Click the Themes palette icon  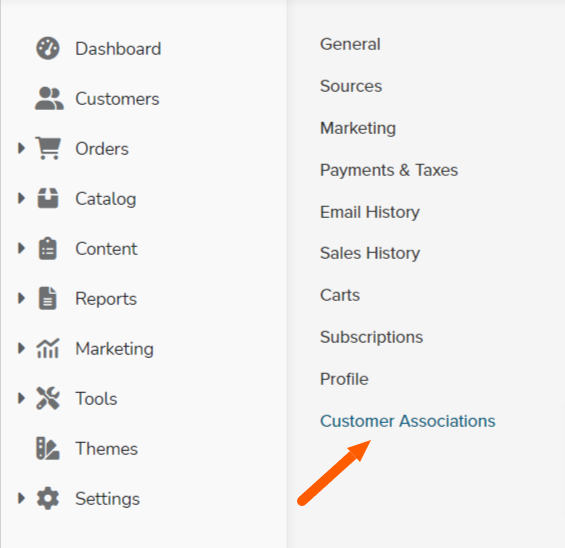coord(48,448)
